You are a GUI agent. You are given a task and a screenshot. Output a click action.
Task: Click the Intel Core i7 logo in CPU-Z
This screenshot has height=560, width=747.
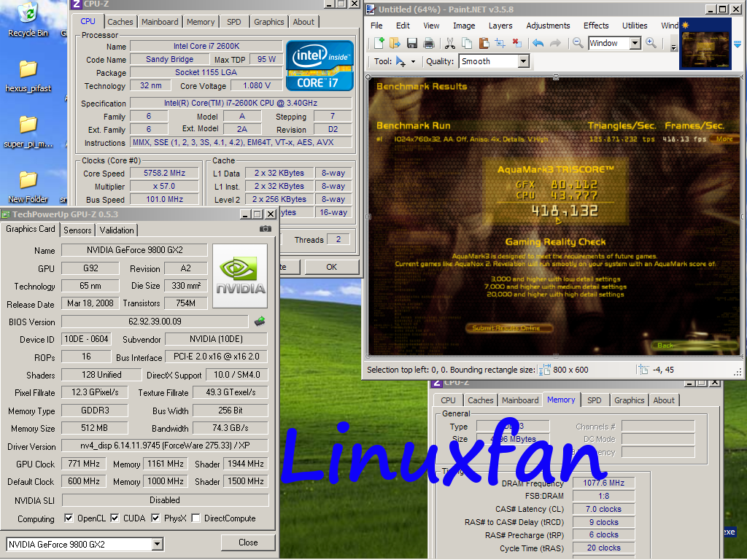[x=320, y=65]
